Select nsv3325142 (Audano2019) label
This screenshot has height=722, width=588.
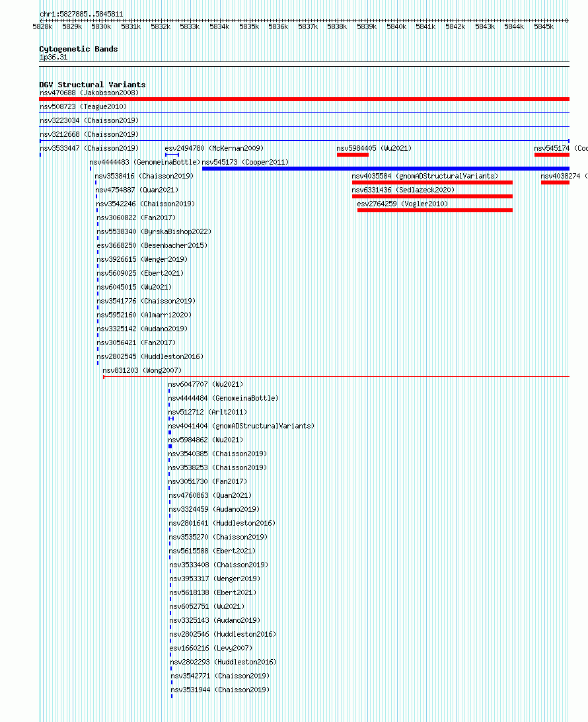[x=142, y=329]
